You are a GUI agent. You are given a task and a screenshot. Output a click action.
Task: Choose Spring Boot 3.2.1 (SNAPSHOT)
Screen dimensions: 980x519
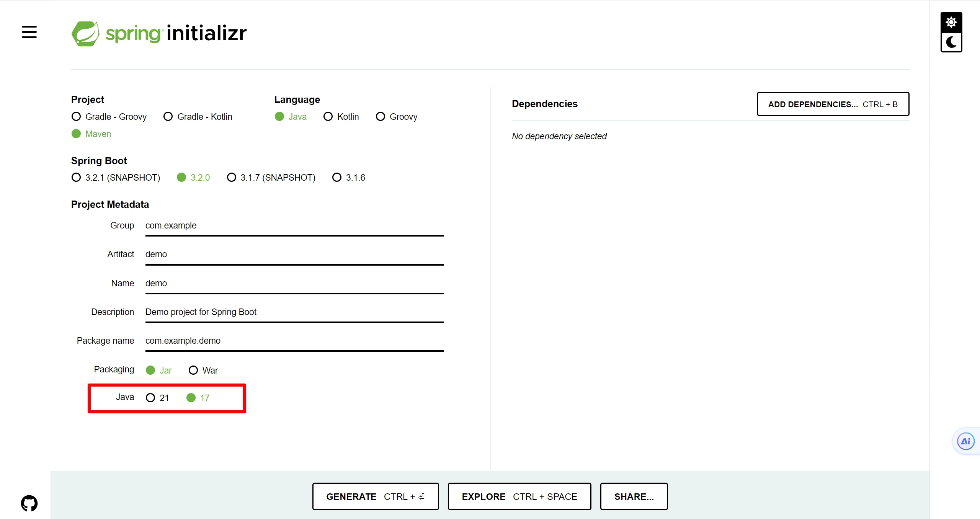click(76, 178)
